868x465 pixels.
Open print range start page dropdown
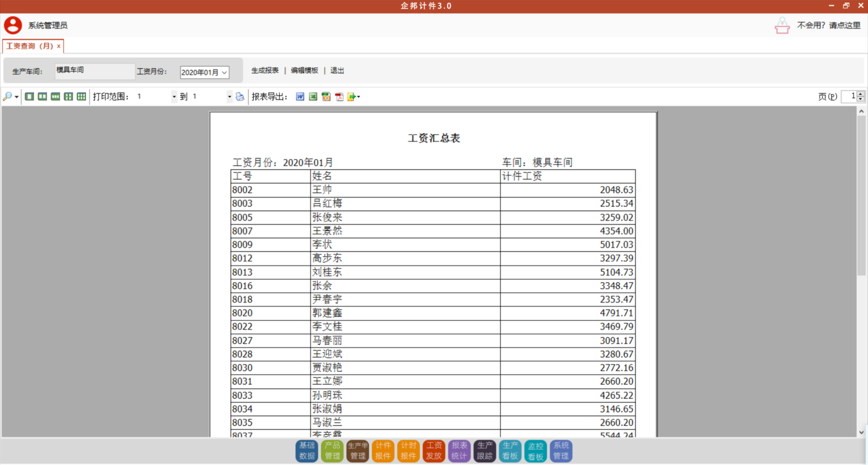pos(174,97)
